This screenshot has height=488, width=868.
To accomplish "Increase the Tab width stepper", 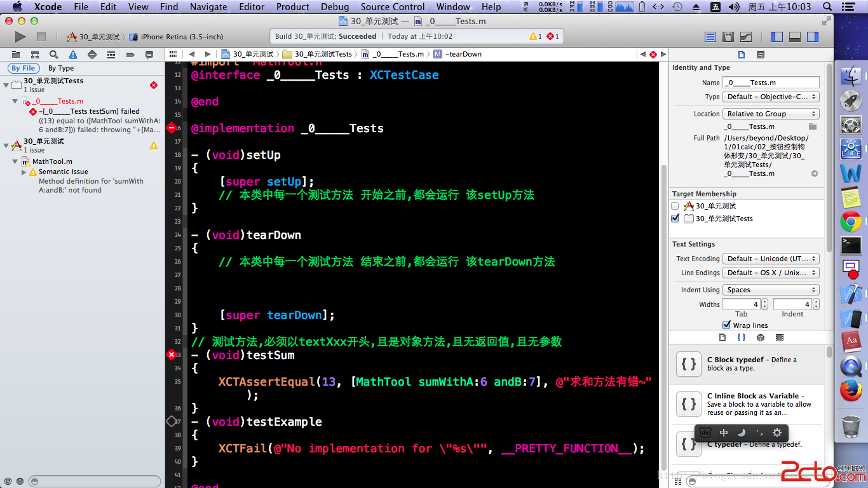I will pyautogui.click(x=764, y=302).
